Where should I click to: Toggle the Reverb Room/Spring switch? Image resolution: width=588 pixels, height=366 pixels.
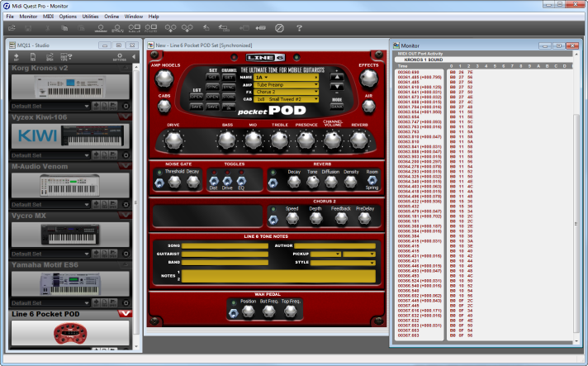(x=372, y=179)
